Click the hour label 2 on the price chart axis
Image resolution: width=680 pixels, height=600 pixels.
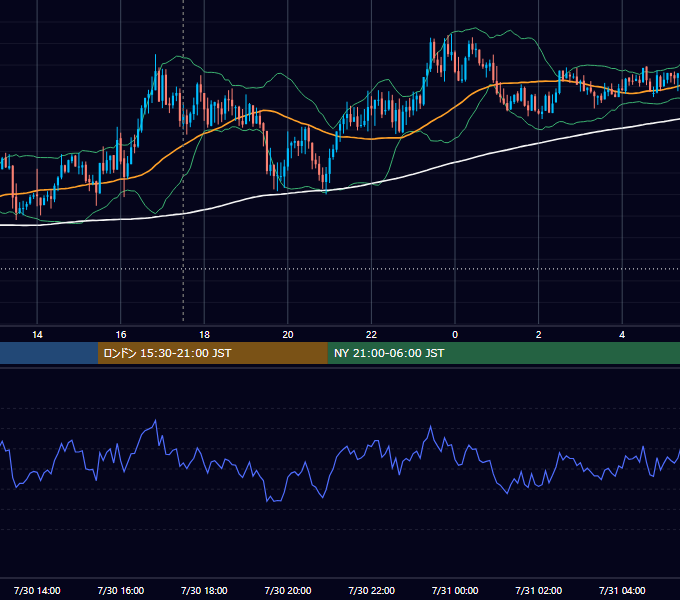tap(539, 335)
